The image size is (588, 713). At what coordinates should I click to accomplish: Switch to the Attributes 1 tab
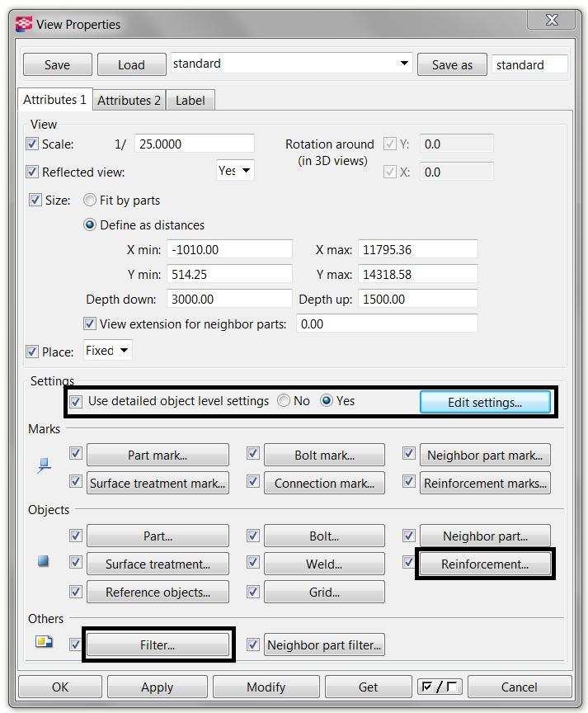tap(54, 100)
